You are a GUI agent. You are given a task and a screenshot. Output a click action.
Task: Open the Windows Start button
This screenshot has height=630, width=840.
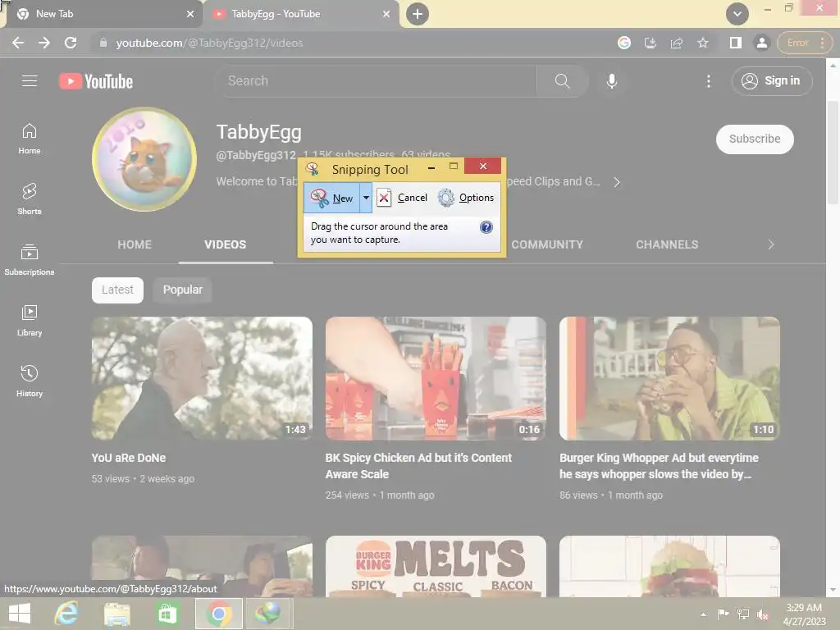[20, 614]
